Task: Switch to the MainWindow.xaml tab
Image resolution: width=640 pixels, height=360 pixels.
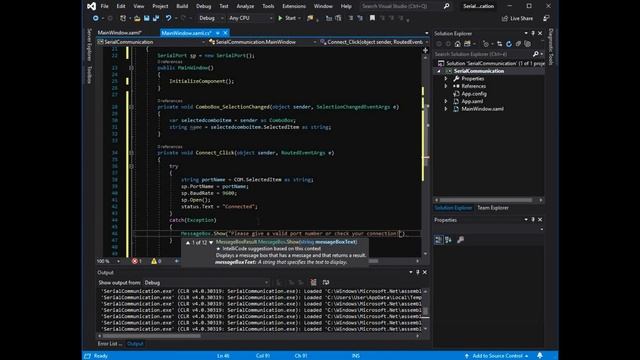Action: pos(119,33)
